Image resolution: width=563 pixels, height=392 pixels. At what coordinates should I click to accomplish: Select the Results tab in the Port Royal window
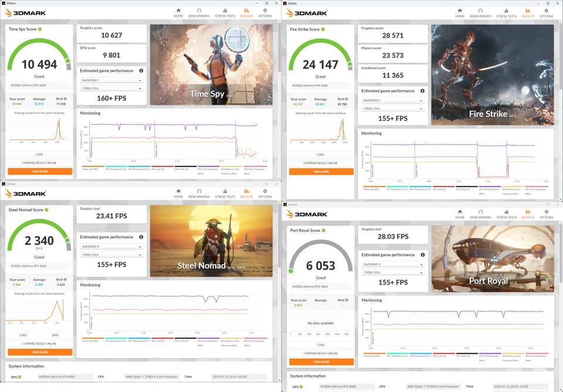528,214
